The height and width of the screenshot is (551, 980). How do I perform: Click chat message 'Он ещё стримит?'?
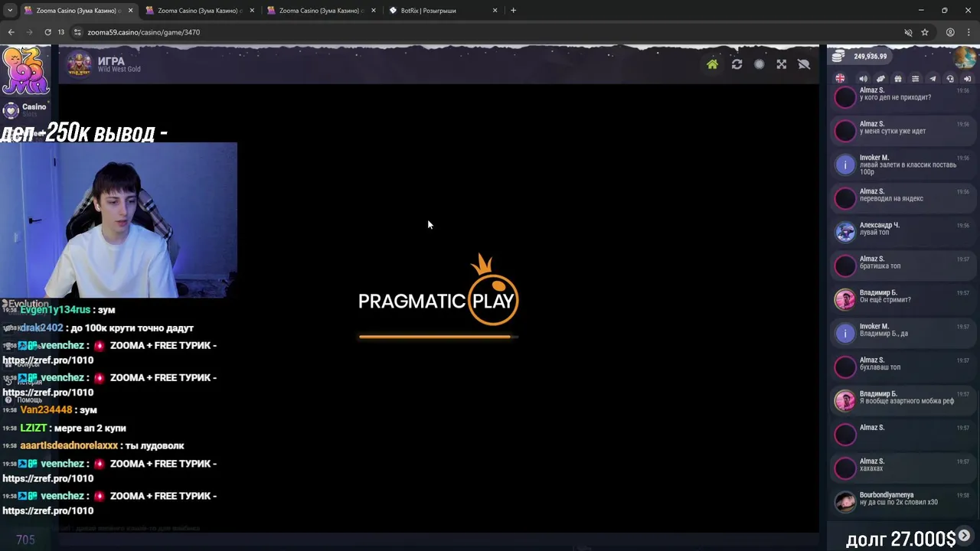tap(885, 300)
